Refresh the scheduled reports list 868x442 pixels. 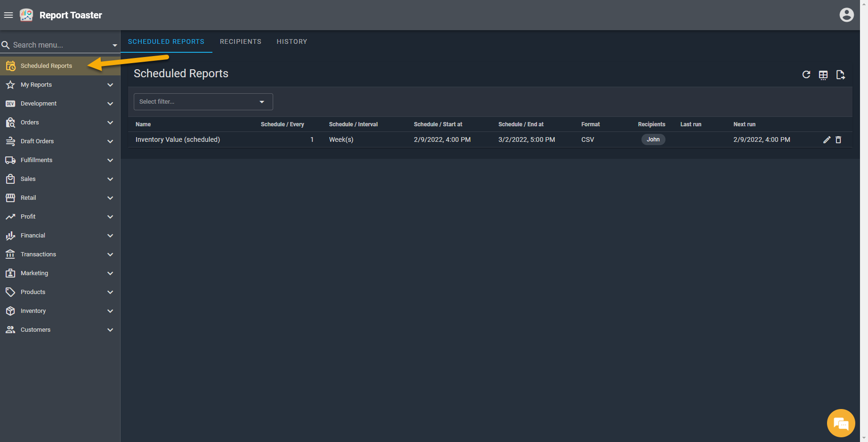coord(806,75)
